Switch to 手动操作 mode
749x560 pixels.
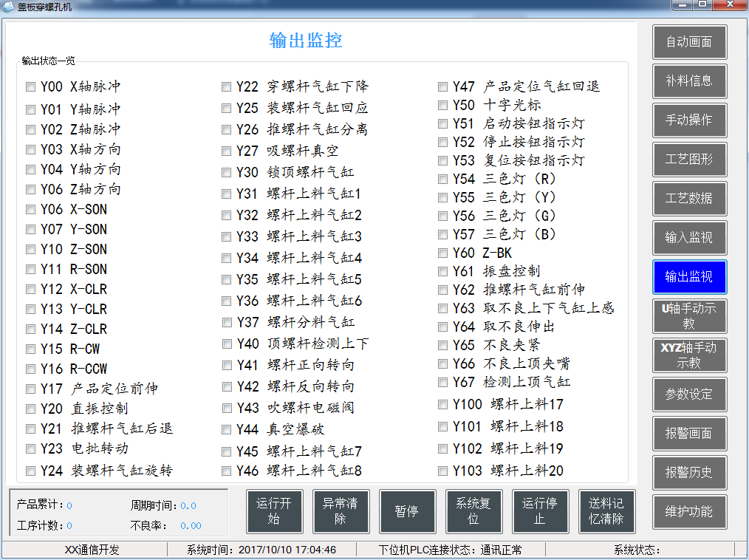(x=689, y=120)
